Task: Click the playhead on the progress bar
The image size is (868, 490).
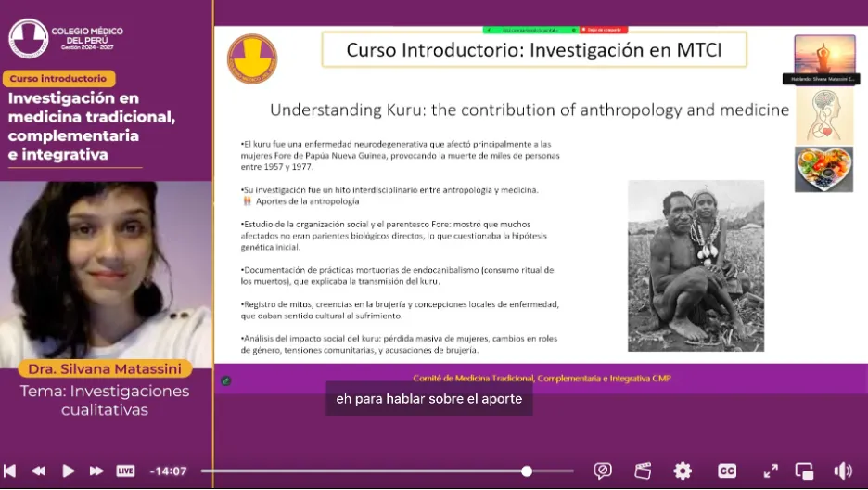Action: (527, 471)
